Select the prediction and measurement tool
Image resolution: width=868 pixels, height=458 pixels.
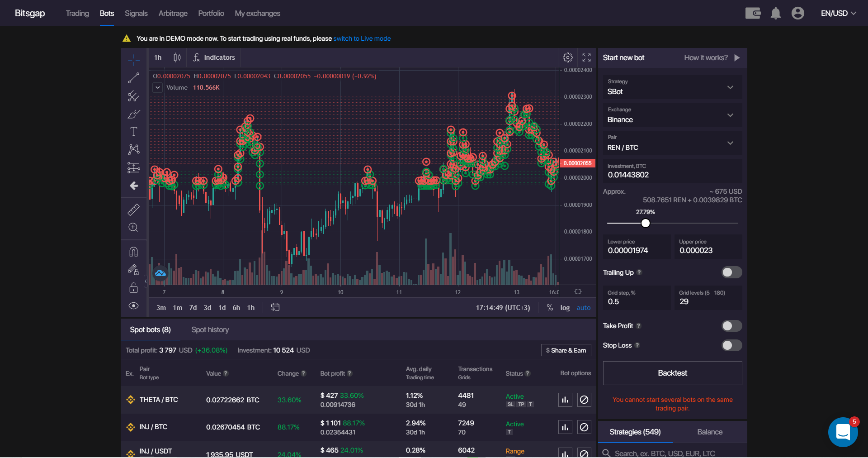pos(133,167)
